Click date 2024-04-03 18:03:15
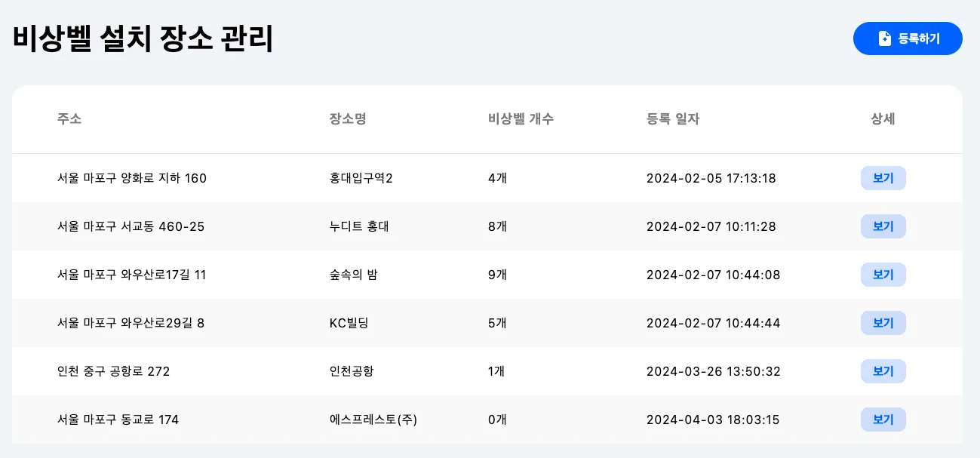Viewport: 980px width, 458px height. click(x=713, y=420)
